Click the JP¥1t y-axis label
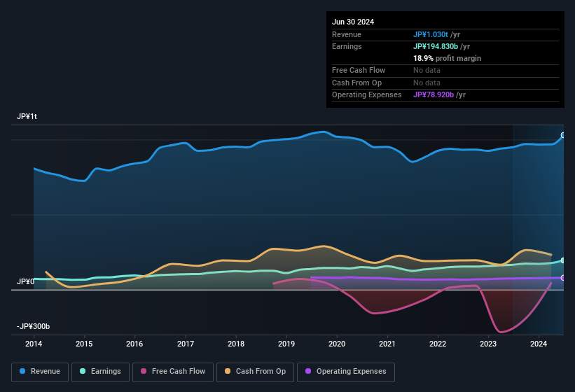575x392 pixels. [27, 116]
